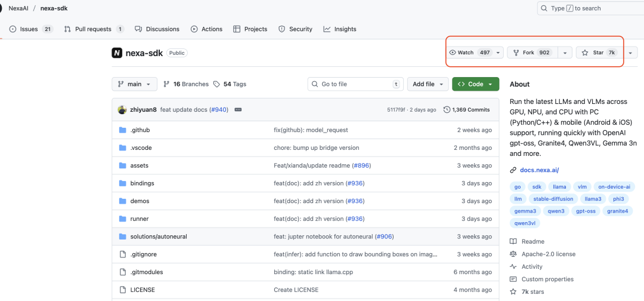Viewport: 644px width, 301px height.
Task: Open the Readme link in About
Action: (532, 241)
